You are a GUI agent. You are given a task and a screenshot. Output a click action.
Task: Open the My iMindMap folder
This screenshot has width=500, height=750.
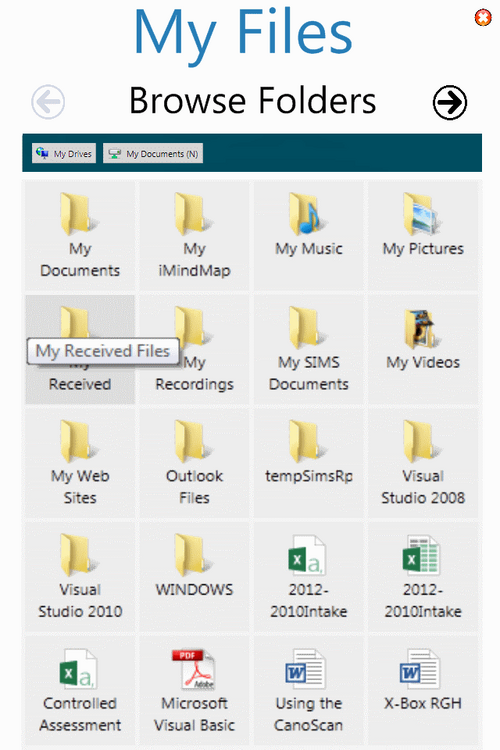pos(194,235)
